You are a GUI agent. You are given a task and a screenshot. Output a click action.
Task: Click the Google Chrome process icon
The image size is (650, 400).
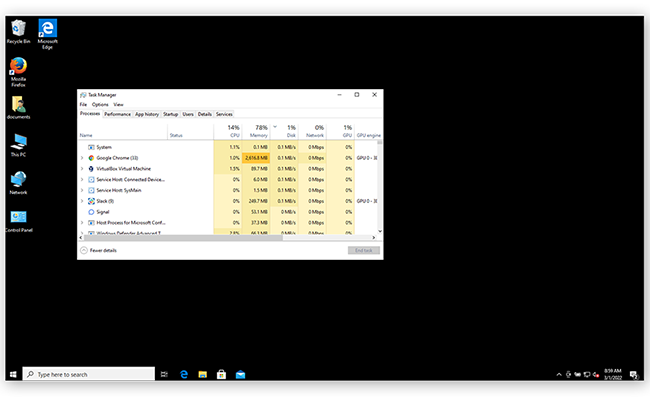91,158
